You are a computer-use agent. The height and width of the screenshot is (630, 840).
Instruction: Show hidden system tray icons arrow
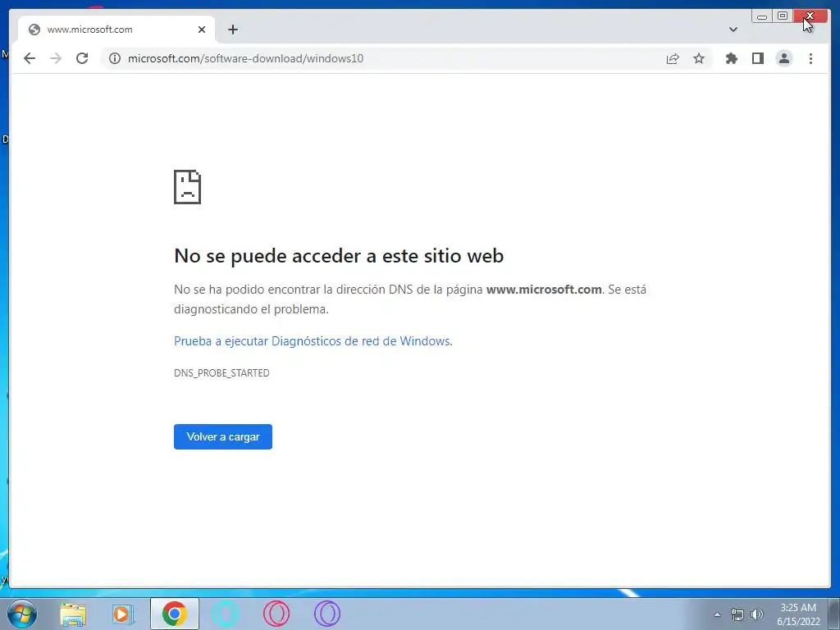717,614
